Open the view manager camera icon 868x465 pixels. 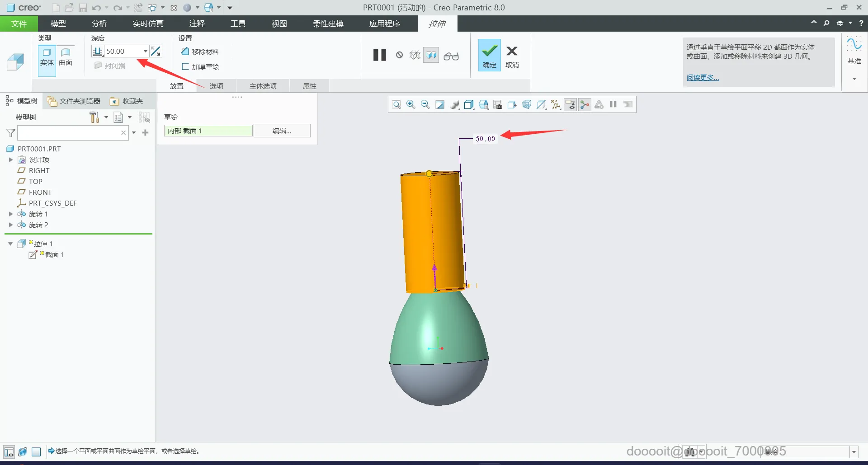(x=498, y=105)
